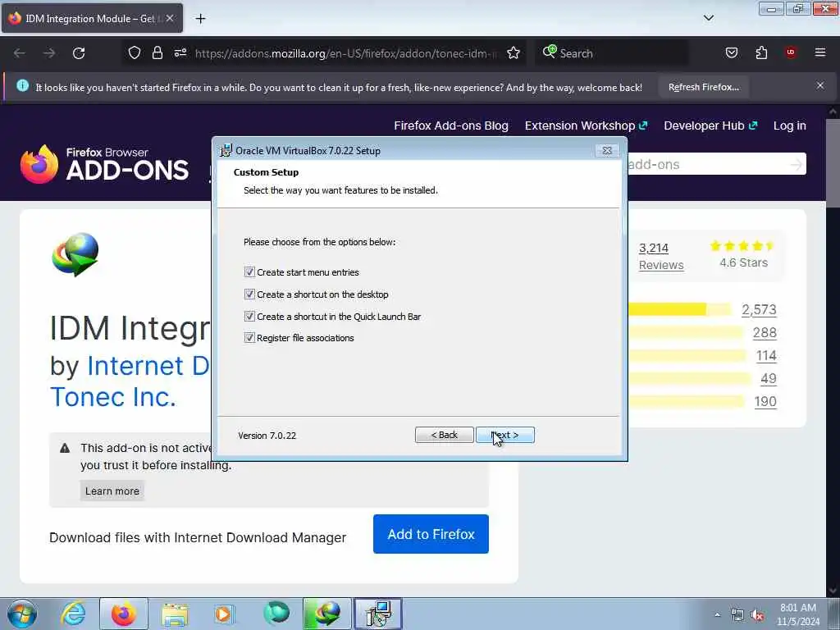
Task: Open Firefox Extensions puzzle icon
Action: coord(761,52)
